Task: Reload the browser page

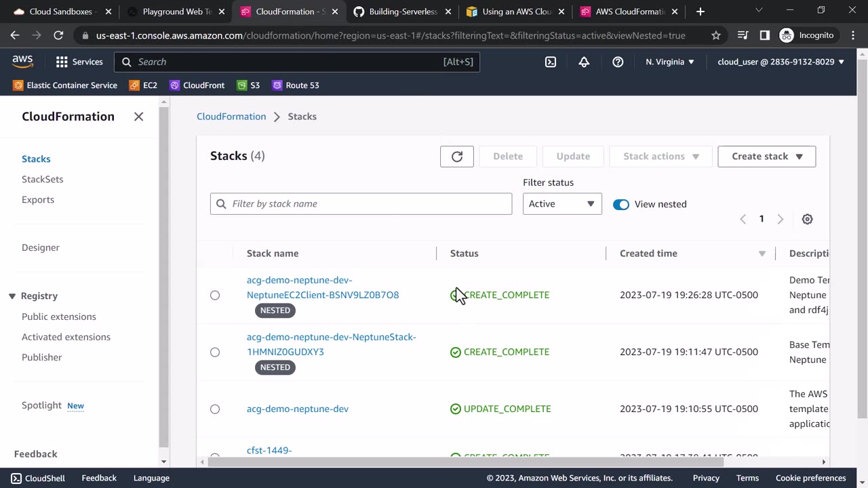Action: (58, 35)
